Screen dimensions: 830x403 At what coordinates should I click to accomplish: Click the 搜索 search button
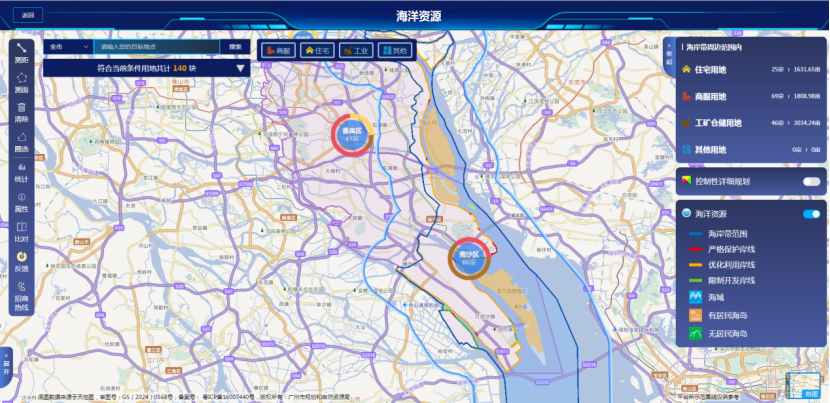[x=235, y=47]
